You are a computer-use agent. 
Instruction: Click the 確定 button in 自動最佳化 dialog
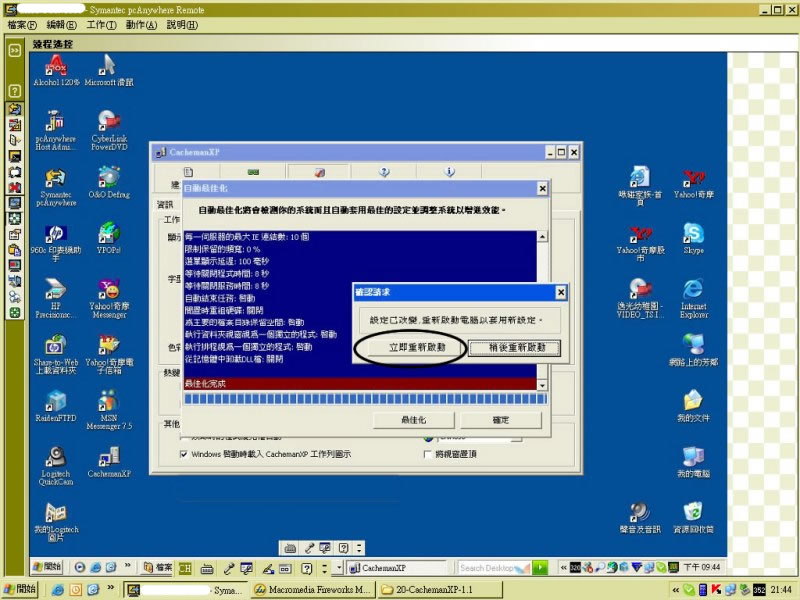[x=501, y=420]
